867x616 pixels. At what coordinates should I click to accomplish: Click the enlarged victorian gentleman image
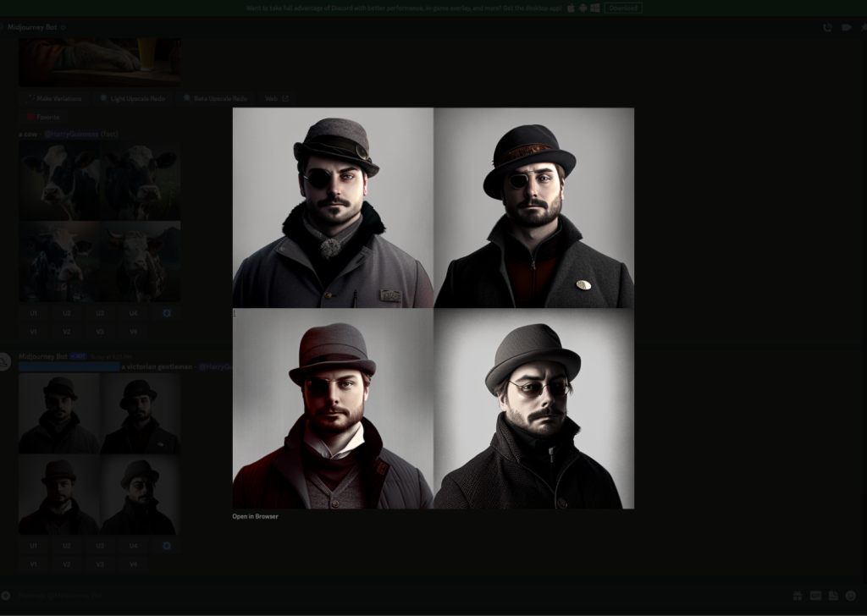(433, 308)
